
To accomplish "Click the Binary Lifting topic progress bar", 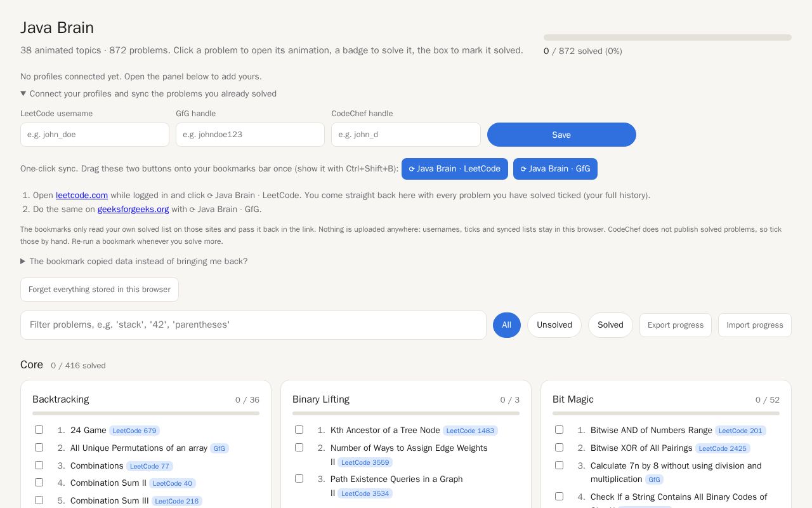I will [406, 413].
